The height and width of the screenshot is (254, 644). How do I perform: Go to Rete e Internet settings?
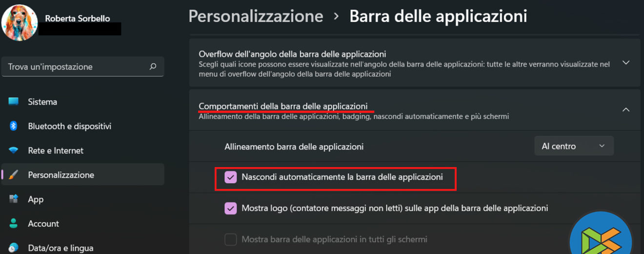(56, 150)
